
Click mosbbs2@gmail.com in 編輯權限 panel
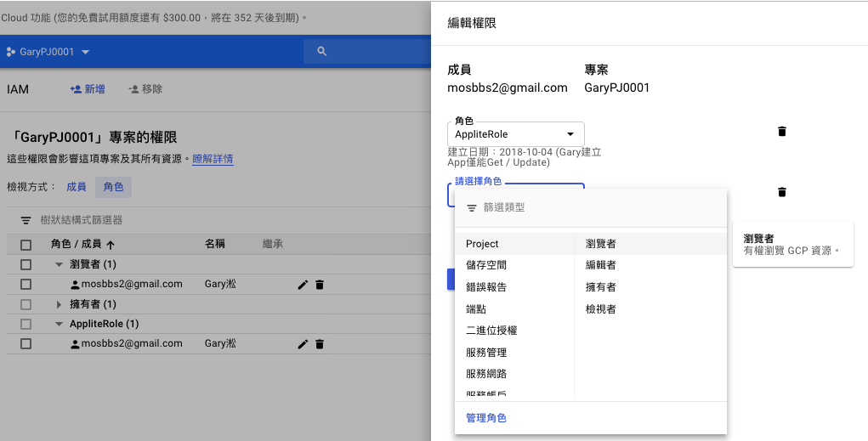click(508, 88)
